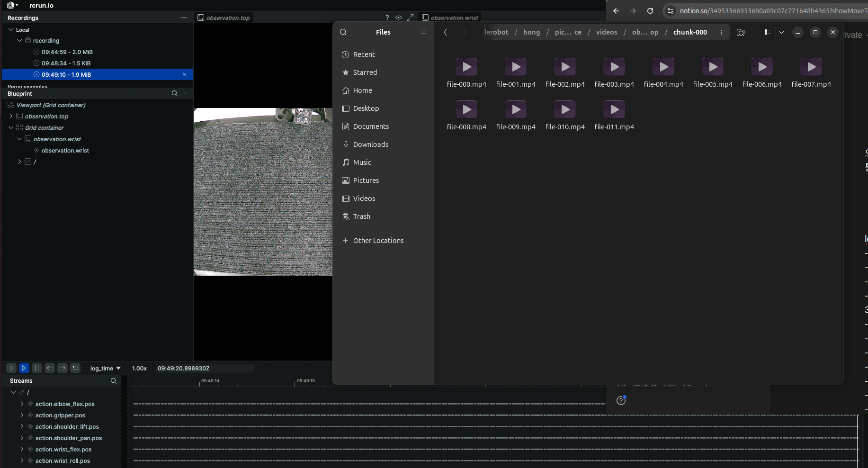The height and width of the screenshot is (468, 868).
Task: Collapse the Local recordings group
Action: tap(11, 29)
